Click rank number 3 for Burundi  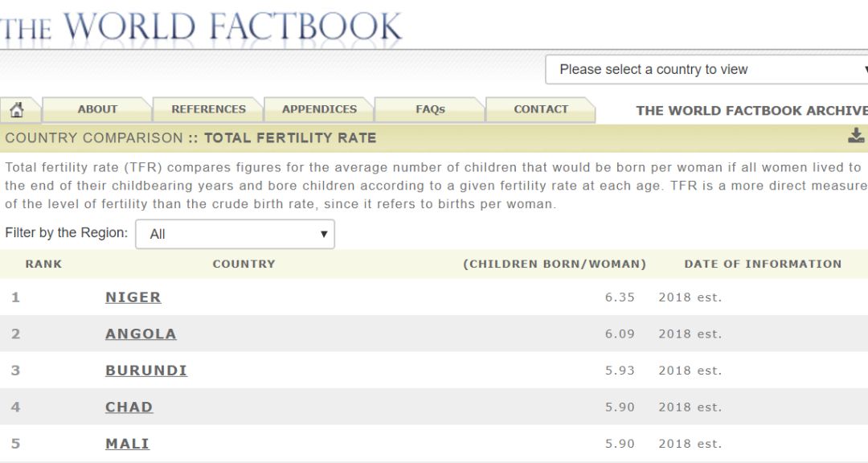pos(15,371)
